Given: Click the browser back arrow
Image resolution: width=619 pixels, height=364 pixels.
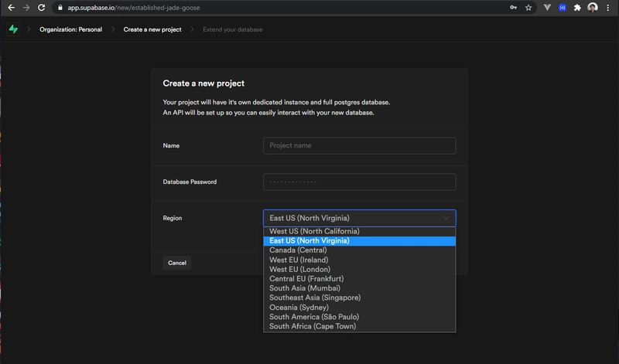Looking at the screenshot, I should click(11, 8).
